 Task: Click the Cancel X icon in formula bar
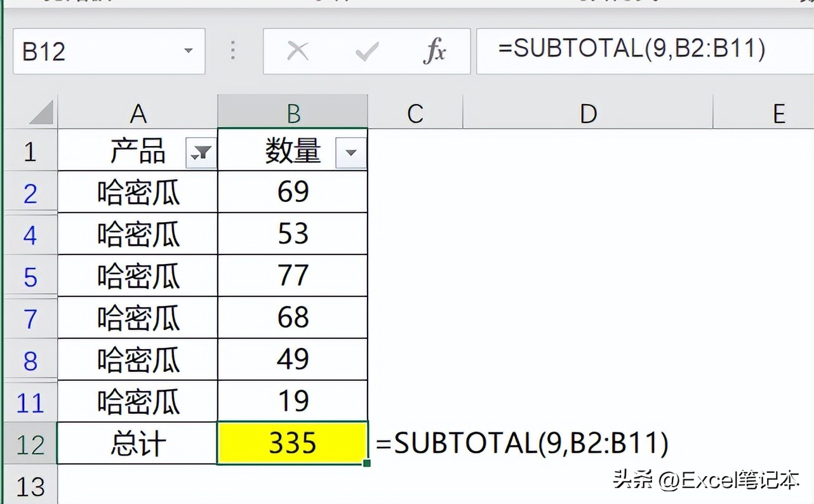pos(298,51)
